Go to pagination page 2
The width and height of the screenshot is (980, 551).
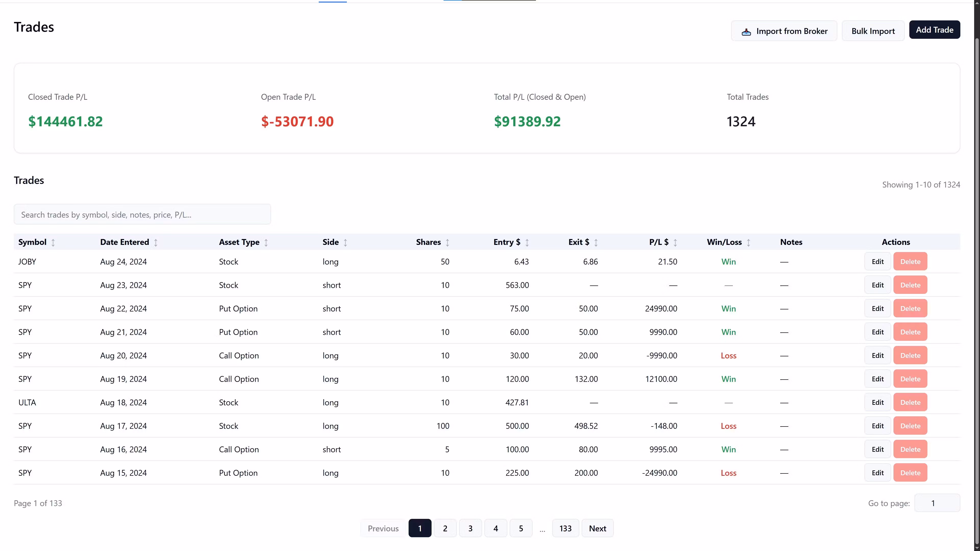pos(445,528)
